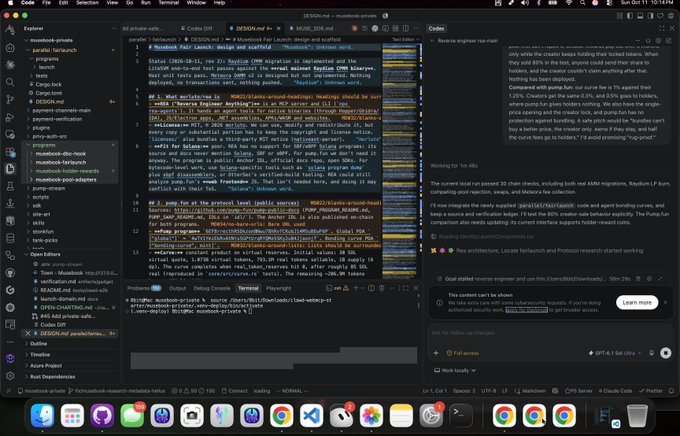
Task: Expand the Timeline section
Action: click(40, 355)
